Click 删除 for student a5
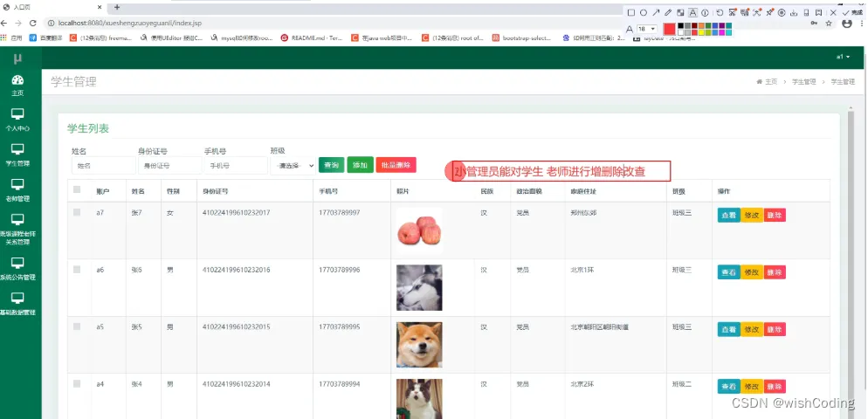The width and height of the screenshot is (868, 419). pyautogui.click(x=775, y=329)
